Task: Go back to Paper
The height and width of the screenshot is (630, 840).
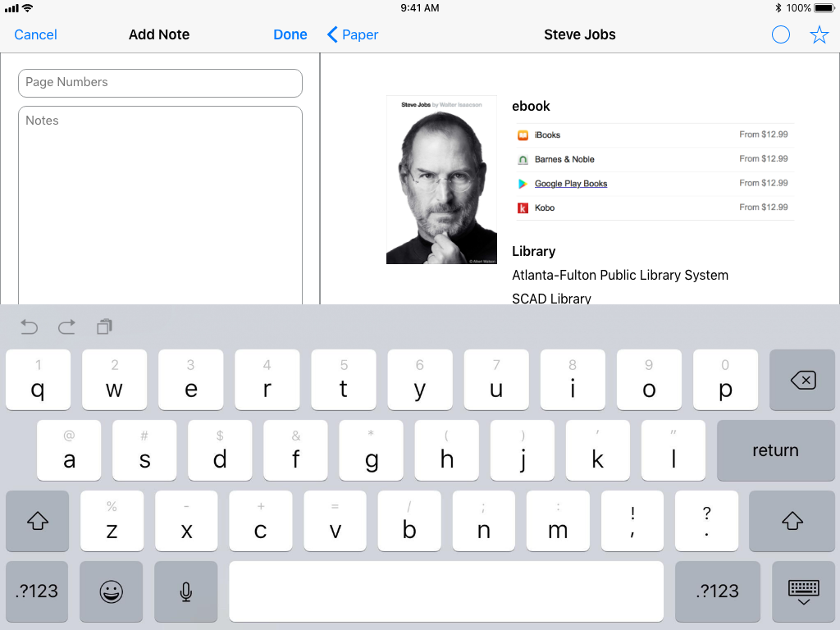Action: click(x=353, y=34)
